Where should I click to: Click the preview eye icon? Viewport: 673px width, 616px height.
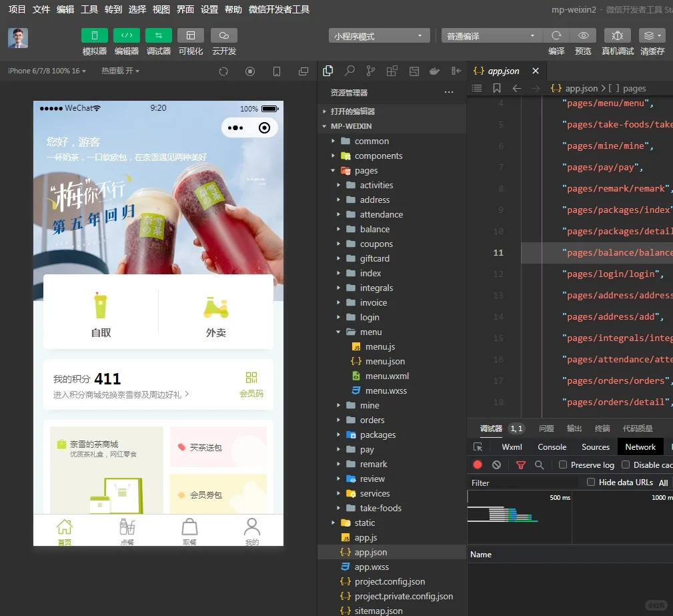tap(583, 35)
